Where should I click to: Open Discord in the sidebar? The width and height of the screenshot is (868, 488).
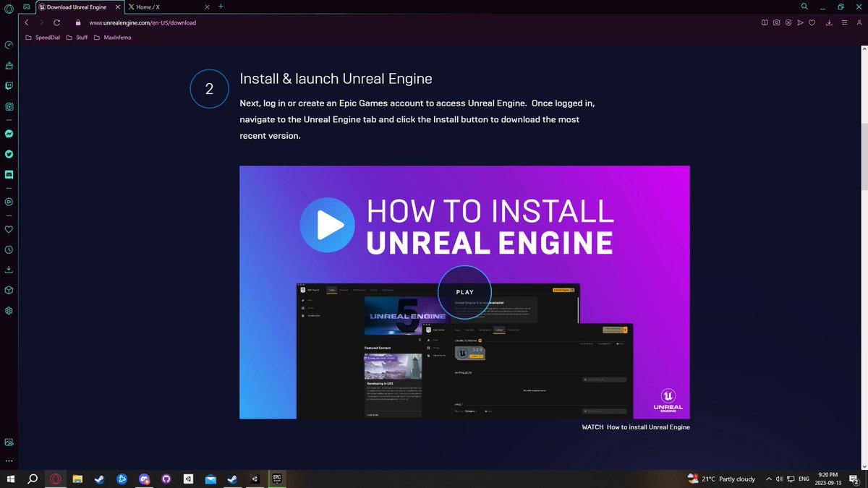(x=9, y=174)
